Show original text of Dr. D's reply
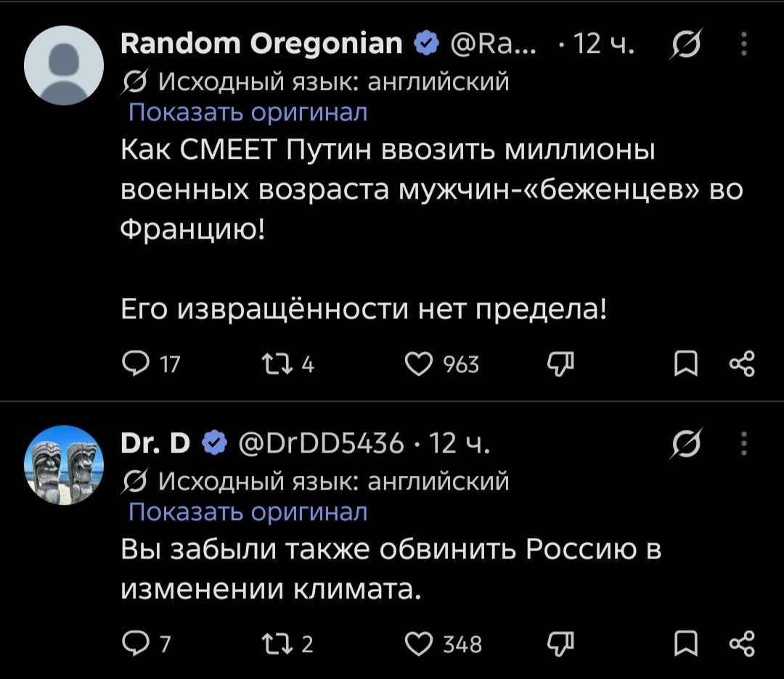Screen dimensions: 784x679 [x=248, y=511]
